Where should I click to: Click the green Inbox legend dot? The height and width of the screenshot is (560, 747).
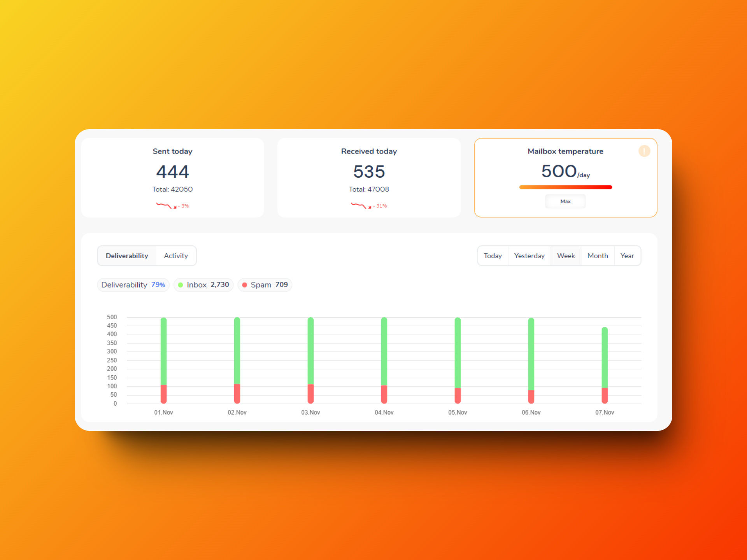pos(181,285)
